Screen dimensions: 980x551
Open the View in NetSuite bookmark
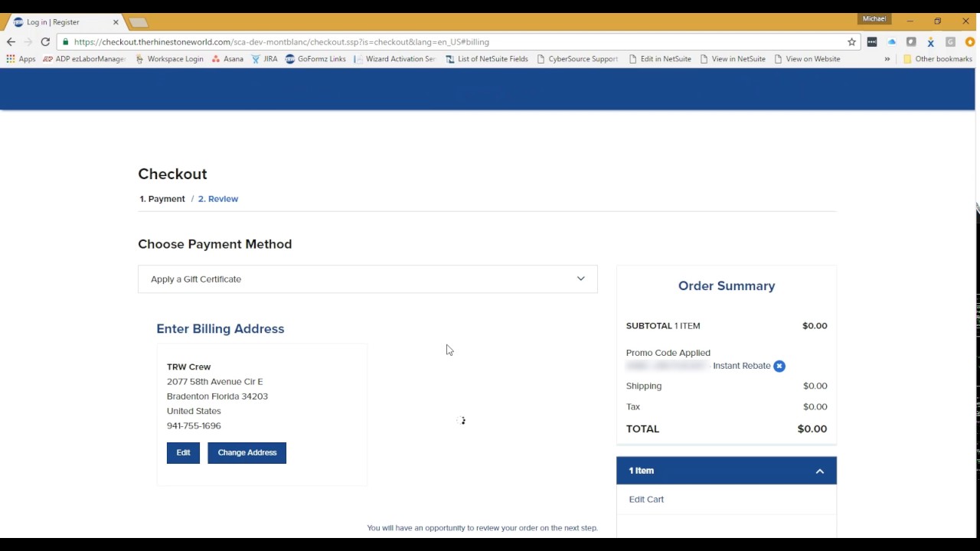[733, 59]
